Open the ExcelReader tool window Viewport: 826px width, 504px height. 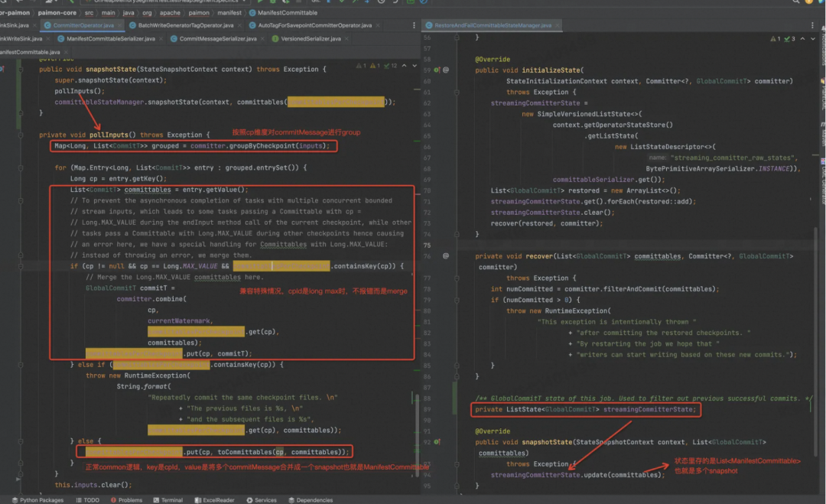point(217,499)
